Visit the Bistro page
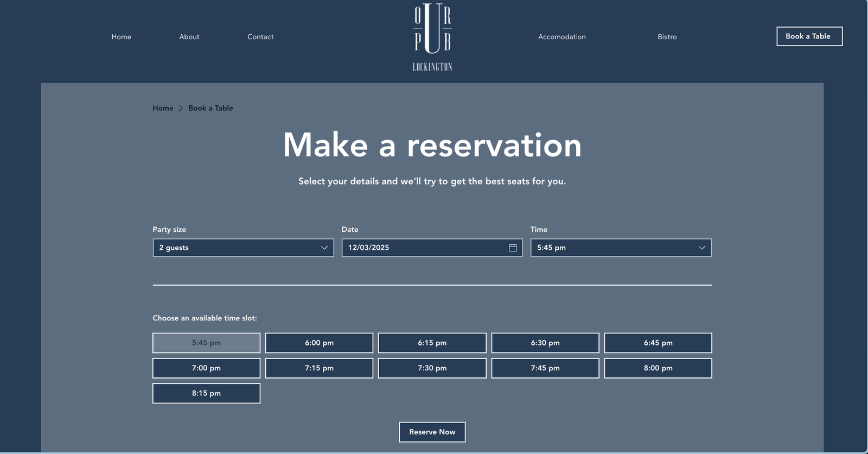The width and height of the screenshot is (868, 454). coord(667,37)
